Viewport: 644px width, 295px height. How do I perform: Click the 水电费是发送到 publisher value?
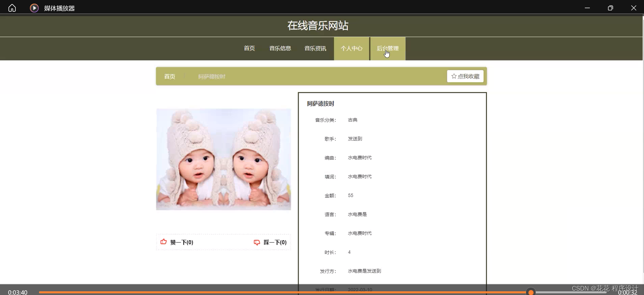point(364,271)
